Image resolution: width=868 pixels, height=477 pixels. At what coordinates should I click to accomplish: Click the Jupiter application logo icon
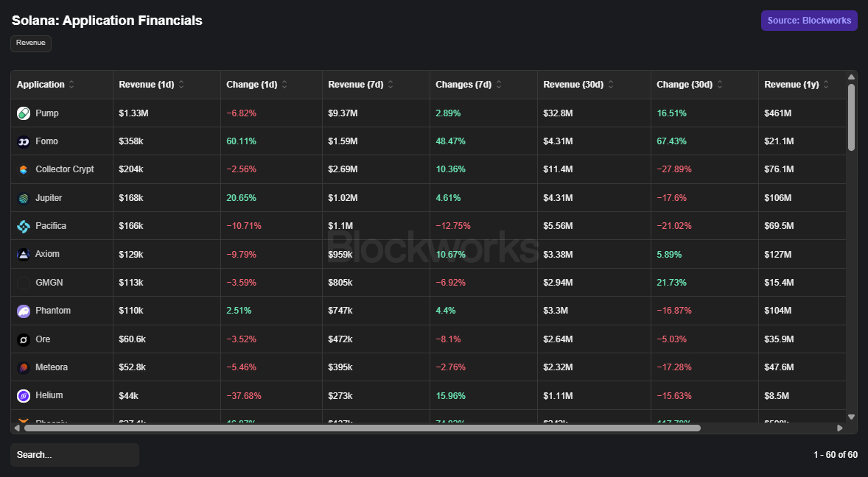point(24,198)
